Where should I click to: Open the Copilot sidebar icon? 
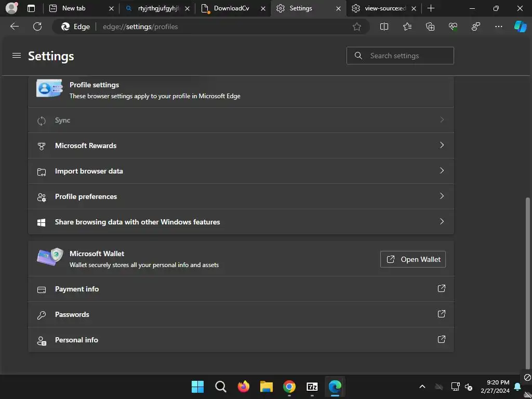click(521, 26)
